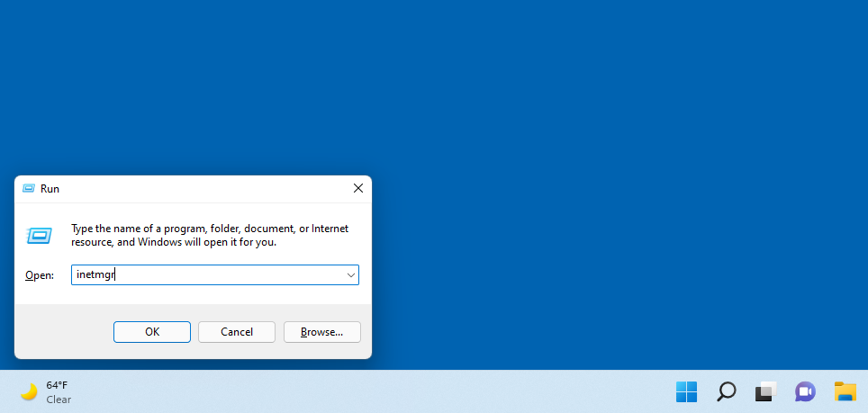Launch the Chat app from taskbar
The height and width of the screenshot is (413, 868).
pos(805,391)
